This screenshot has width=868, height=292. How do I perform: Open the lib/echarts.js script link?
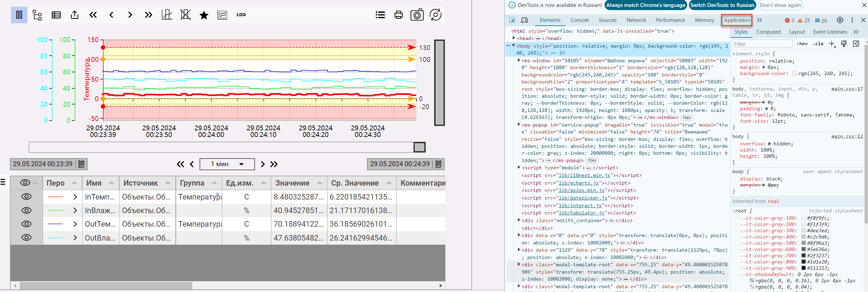(x=579, y=183)
